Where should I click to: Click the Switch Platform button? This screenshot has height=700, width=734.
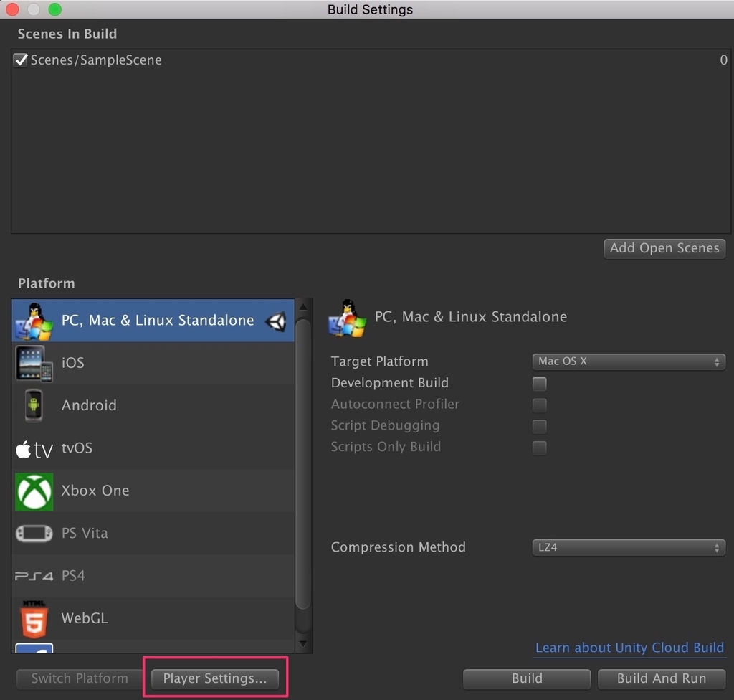tap(80, 678)
